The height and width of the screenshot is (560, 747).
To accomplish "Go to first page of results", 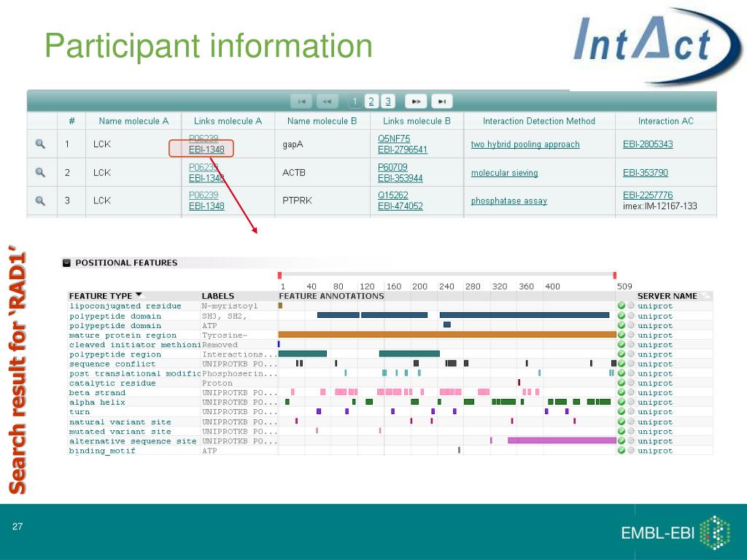I will (301, 101).
